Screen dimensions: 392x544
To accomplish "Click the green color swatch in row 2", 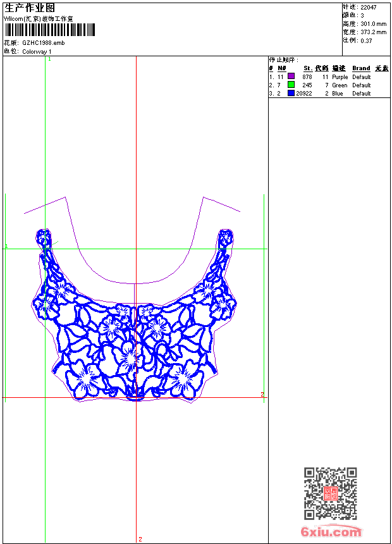I will pyautogui.click(x=291, y=85).
